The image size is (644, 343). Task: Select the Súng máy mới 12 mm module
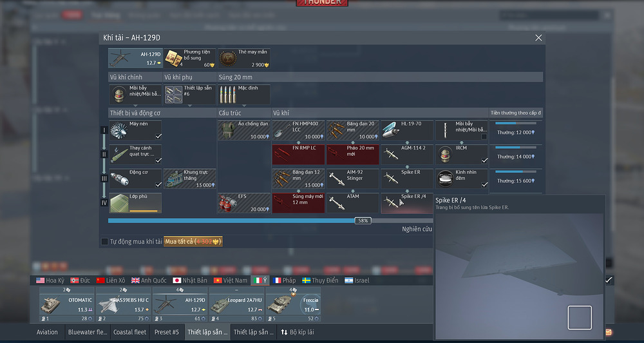click(x=298, y=202)
